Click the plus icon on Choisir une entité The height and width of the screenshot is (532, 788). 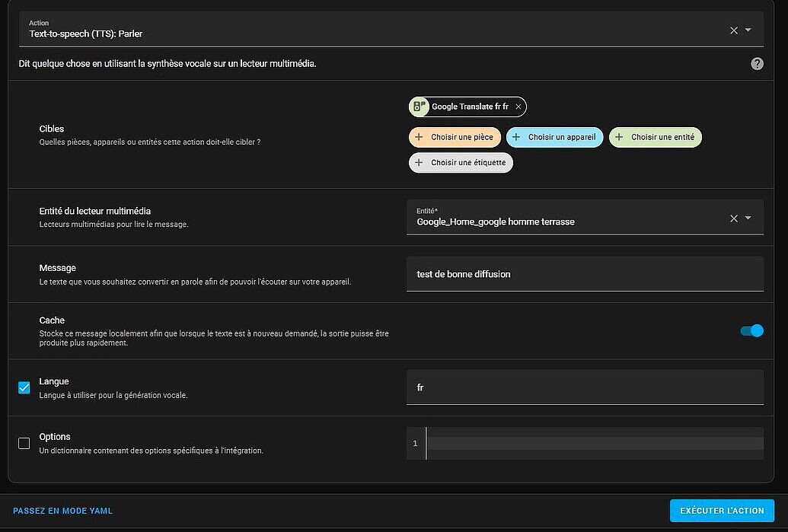(x=619, y=137)
